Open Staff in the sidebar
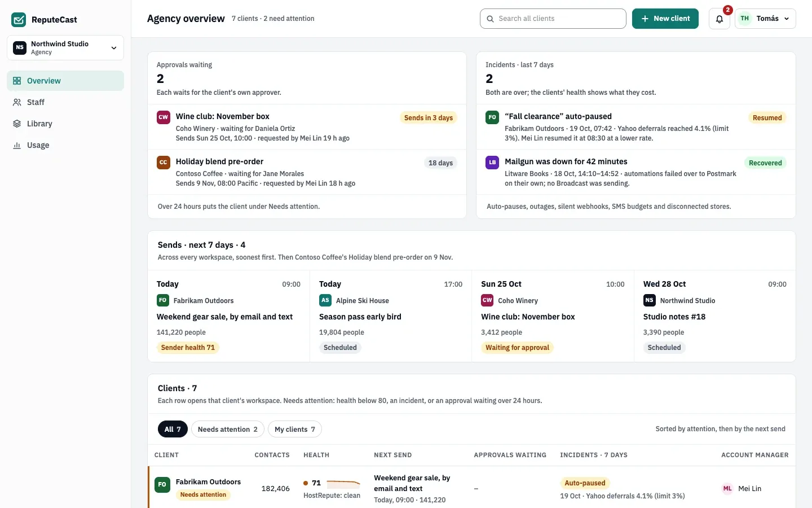Screen dimensions: 812x508 65,102
